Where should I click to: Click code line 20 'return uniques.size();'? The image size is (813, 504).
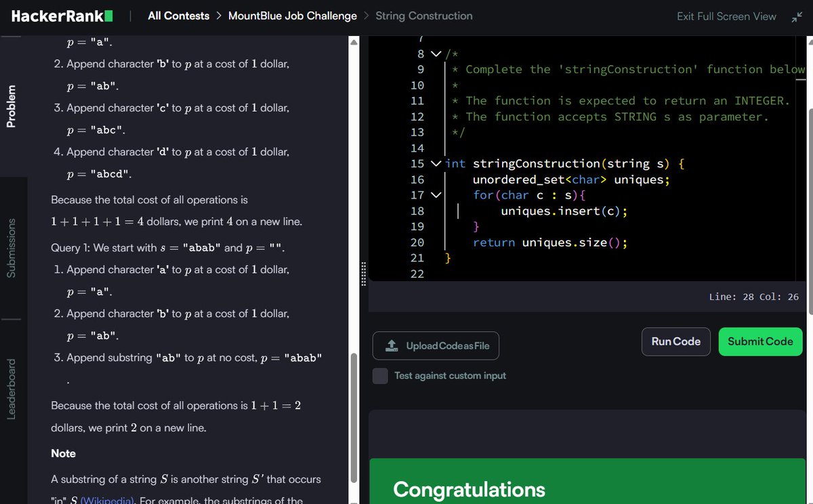coord(550,243)
